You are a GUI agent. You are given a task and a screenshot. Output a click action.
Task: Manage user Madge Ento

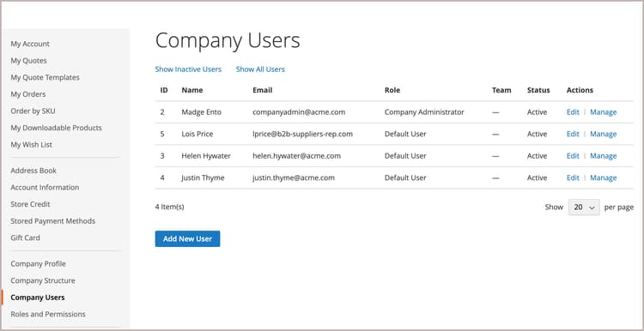pyautogui.click(x=604, y=112)
